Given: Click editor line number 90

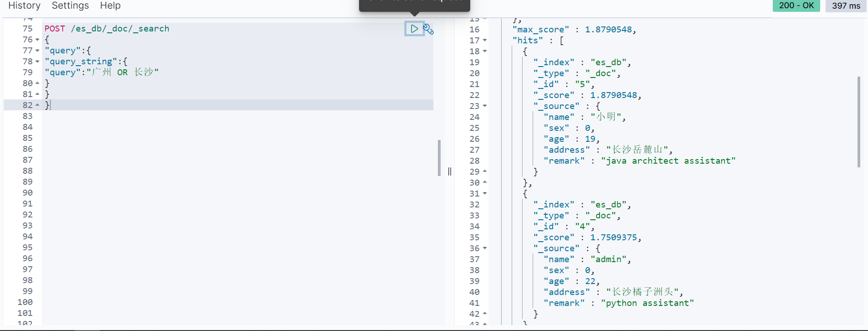Looking at the screenshot, I should [28, 193].
